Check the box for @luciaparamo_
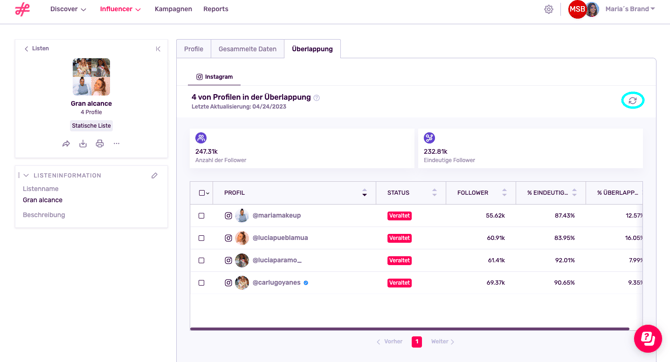This screenshot has width=670, height=362. click(201, 260)
